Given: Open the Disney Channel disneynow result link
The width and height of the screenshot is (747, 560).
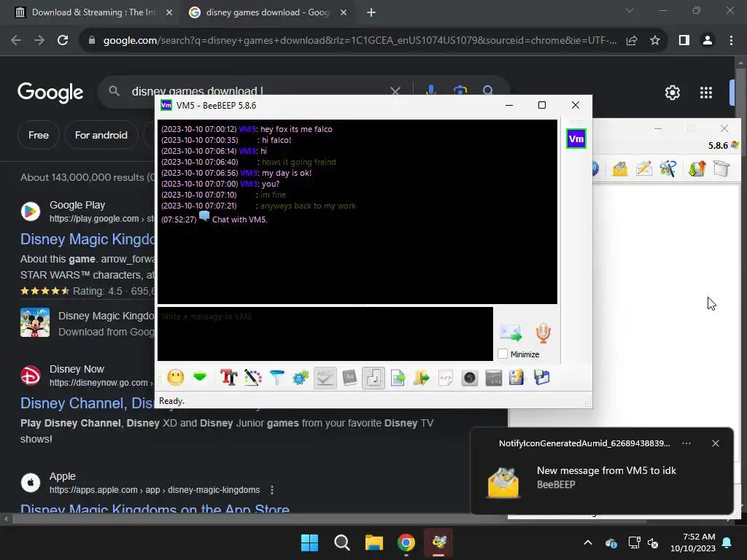Looking at the screenshot, I should coord(87,403).
